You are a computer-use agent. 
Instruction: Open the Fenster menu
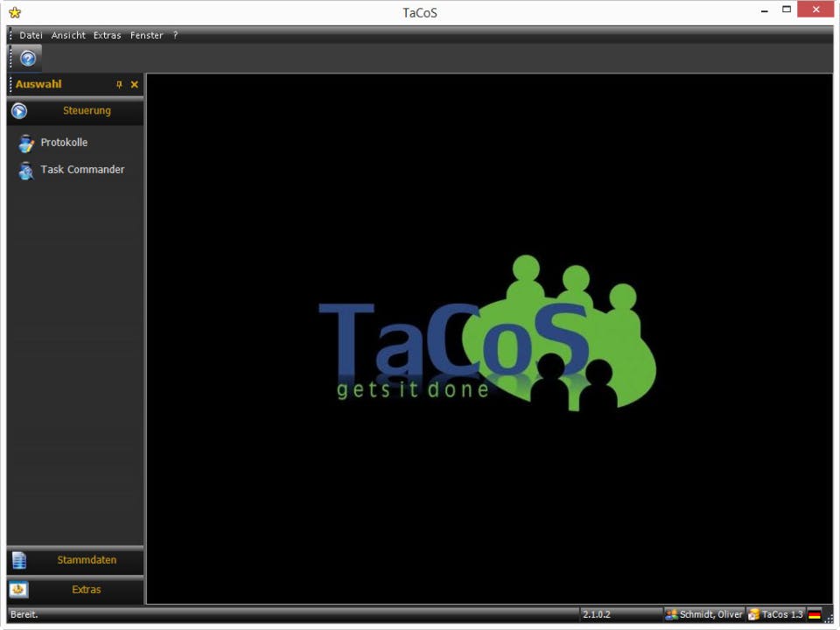[x=146, y=35]
